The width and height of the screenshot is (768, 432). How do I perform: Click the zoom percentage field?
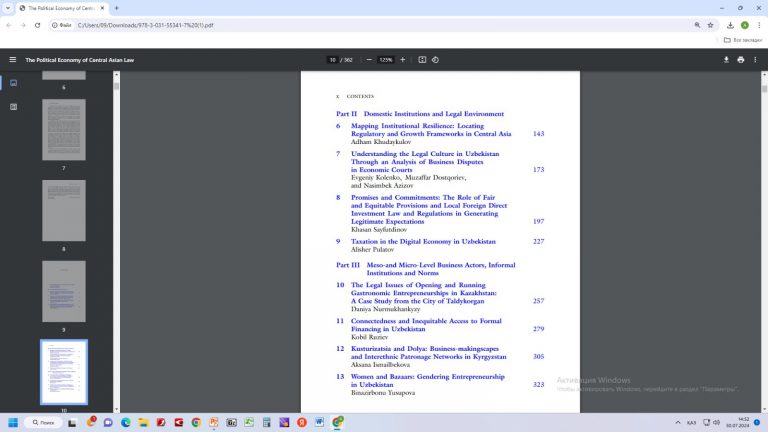tap(386, 60)
